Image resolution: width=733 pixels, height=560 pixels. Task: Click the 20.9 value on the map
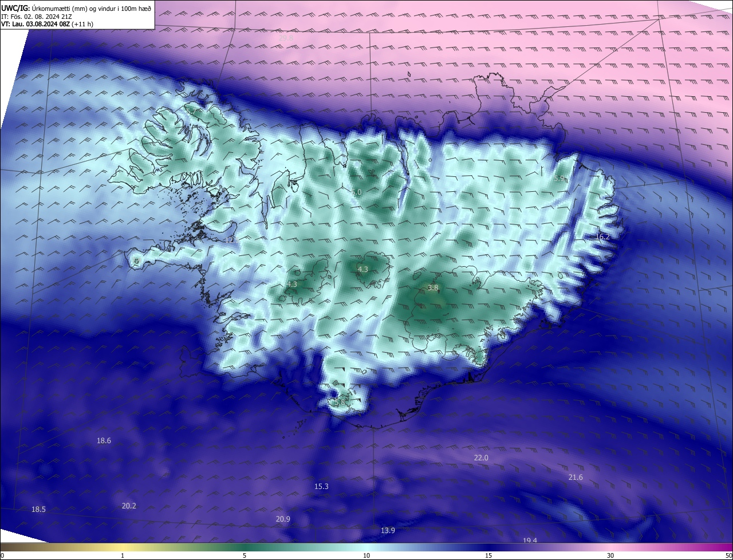click(x=283, y=519)
